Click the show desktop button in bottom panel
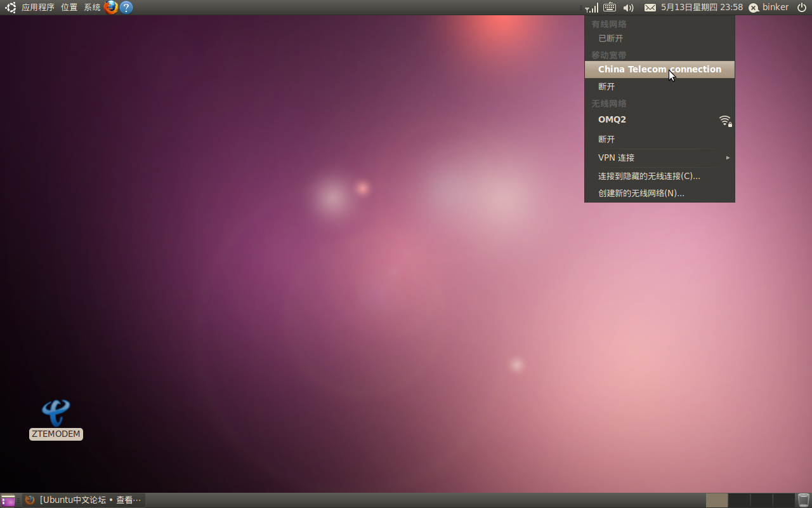 8,500
